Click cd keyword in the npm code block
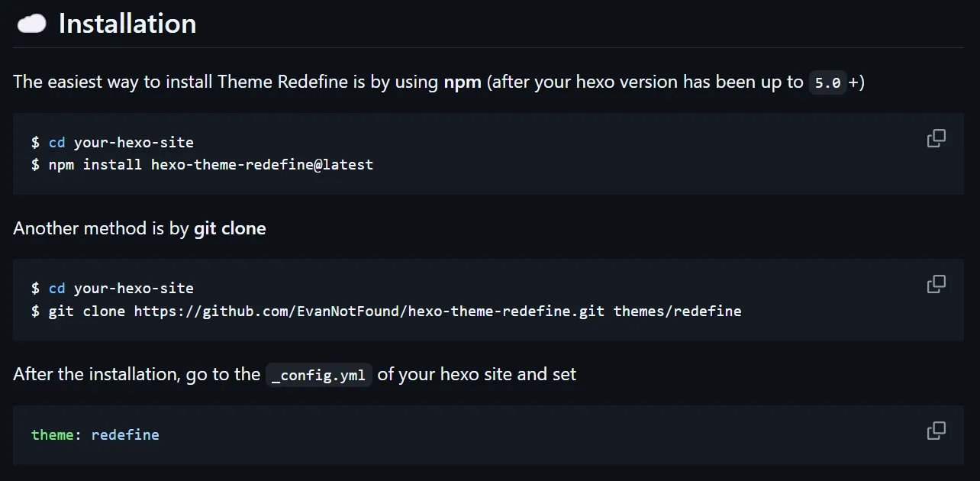The image size is (980, 481). (57, 142)
